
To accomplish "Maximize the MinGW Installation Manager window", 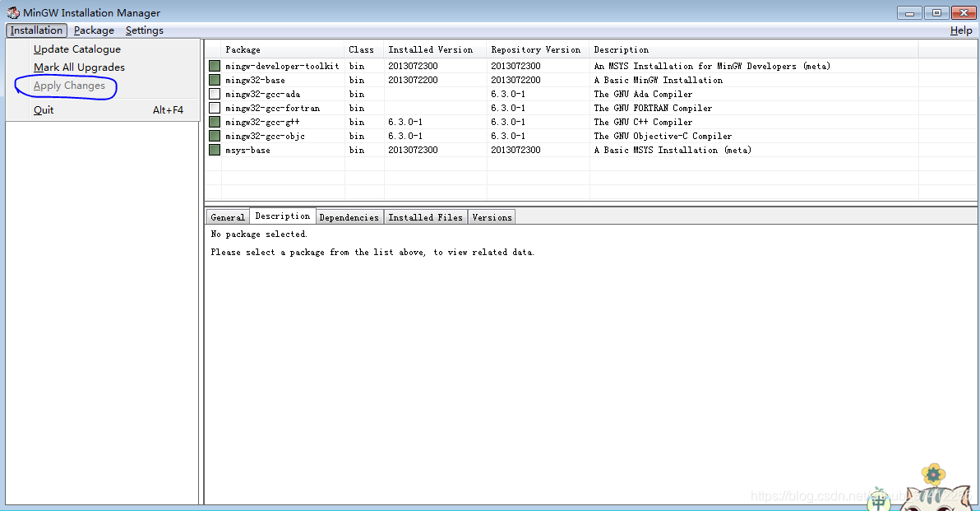I will [936, 12].
